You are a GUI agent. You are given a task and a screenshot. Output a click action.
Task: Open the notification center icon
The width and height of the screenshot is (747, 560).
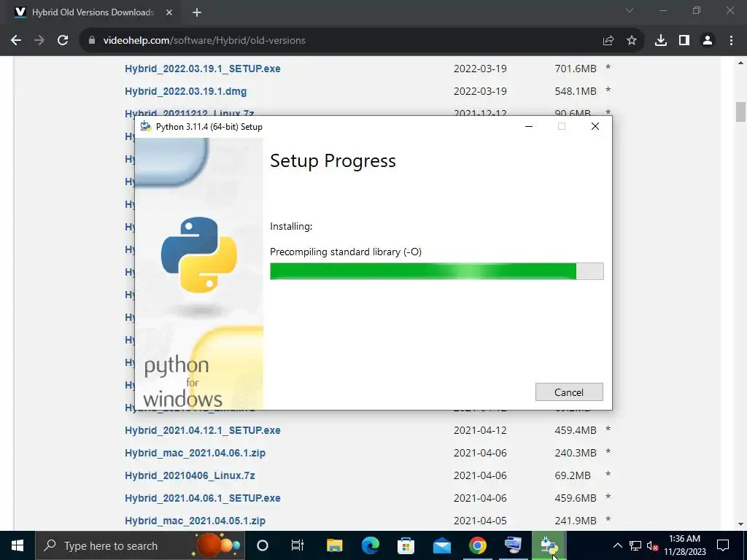point(723,545)
